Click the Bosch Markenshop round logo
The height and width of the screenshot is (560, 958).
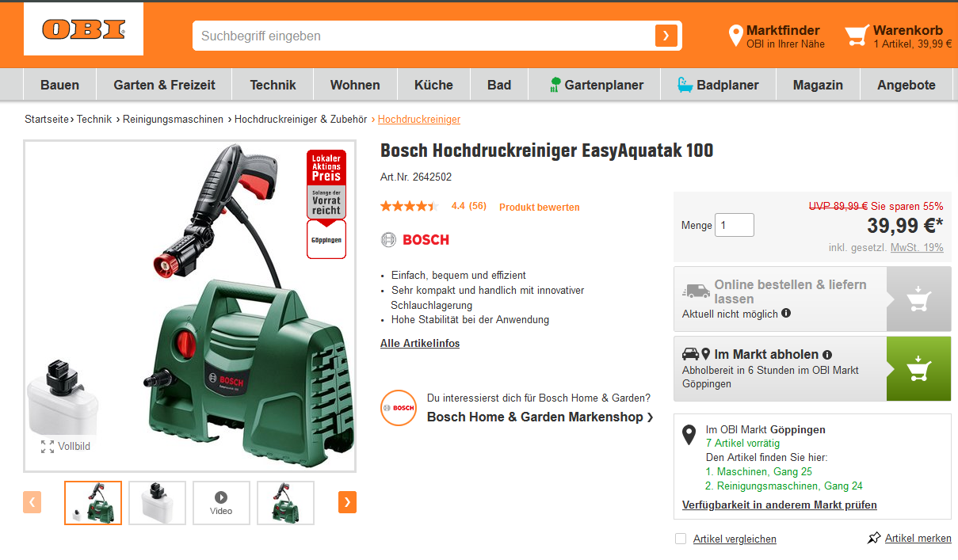tap(398, 408)
